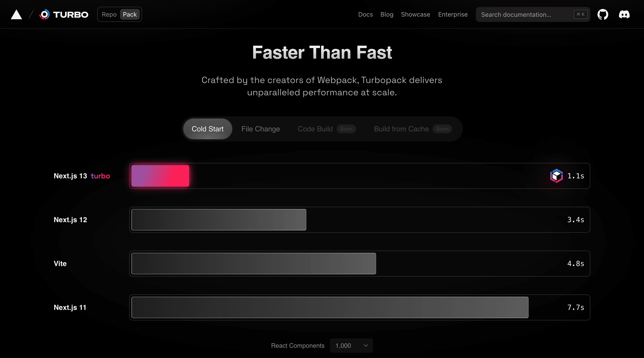Screen dimensions: 644x358
Task: Select the File Change benchmark tab
Action: (260, 128)
